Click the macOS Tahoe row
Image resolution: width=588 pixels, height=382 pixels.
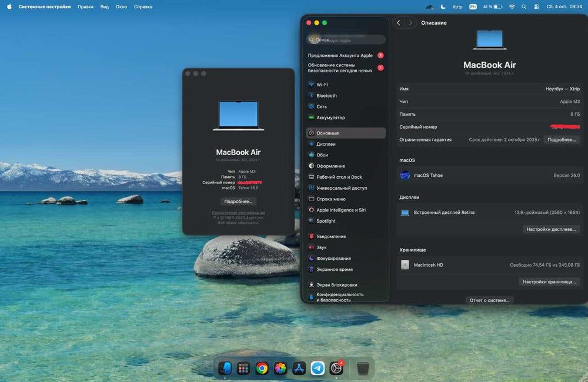coord(489,176)
